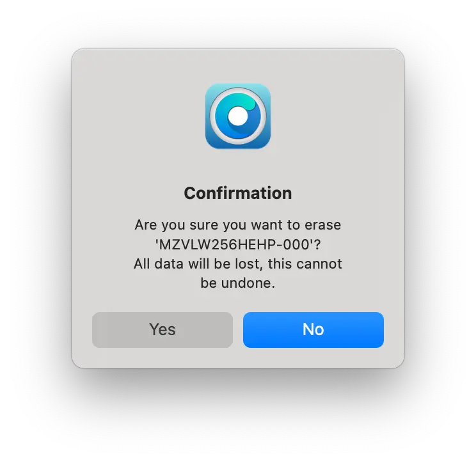Click the 'All data will be lost' warning line
Viewport: 476px width, 463px height.
(x=238, y=263)
